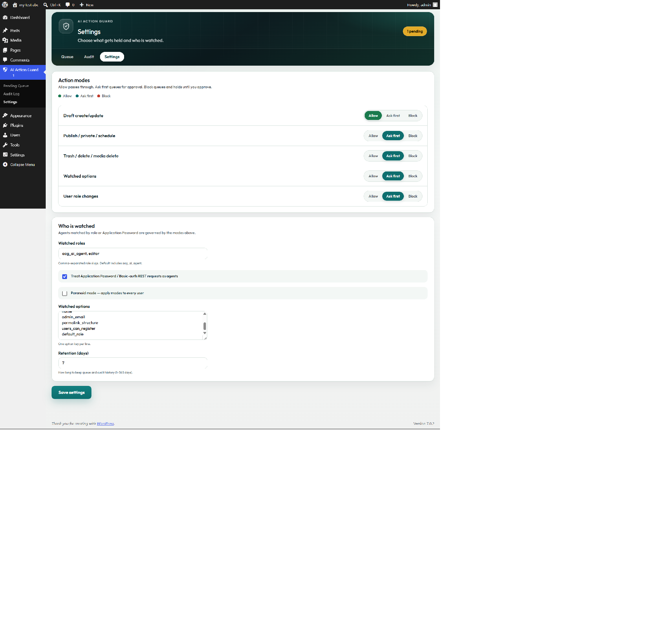Set User role changes to Allow
The height and width of the screenshot is (644, 660).
pos(373,196)
